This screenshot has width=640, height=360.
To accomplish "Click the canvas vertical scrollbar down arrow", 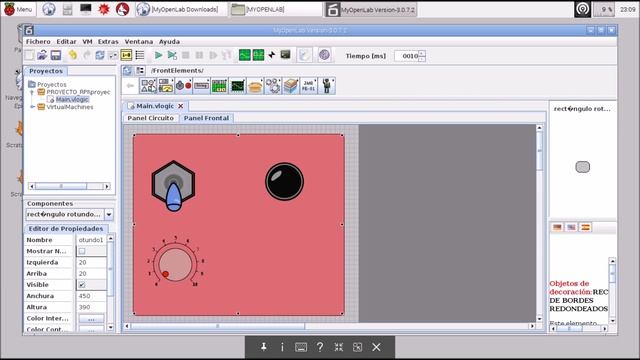I will [x=540, y=318].
